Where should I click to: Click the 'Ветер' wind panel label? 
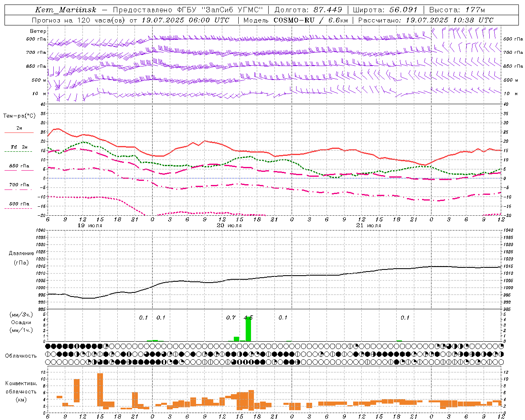38,31
